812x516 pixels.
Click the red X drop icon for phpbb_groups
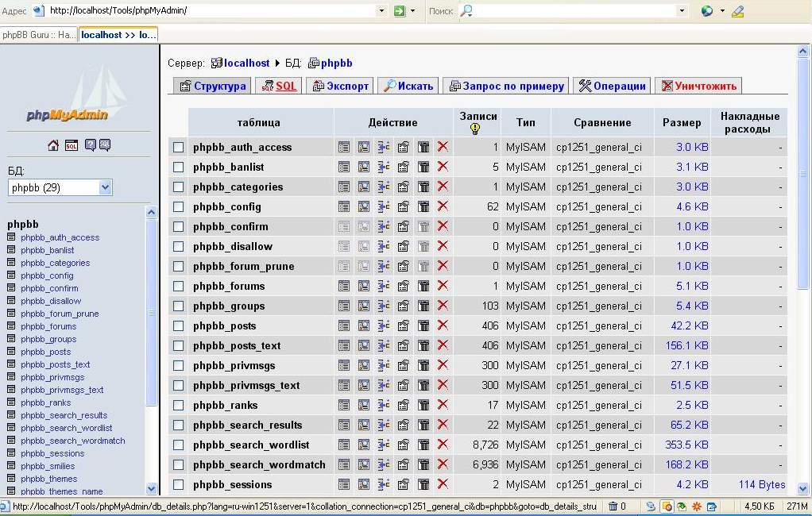pyautogui.click(x=443, y=306)
